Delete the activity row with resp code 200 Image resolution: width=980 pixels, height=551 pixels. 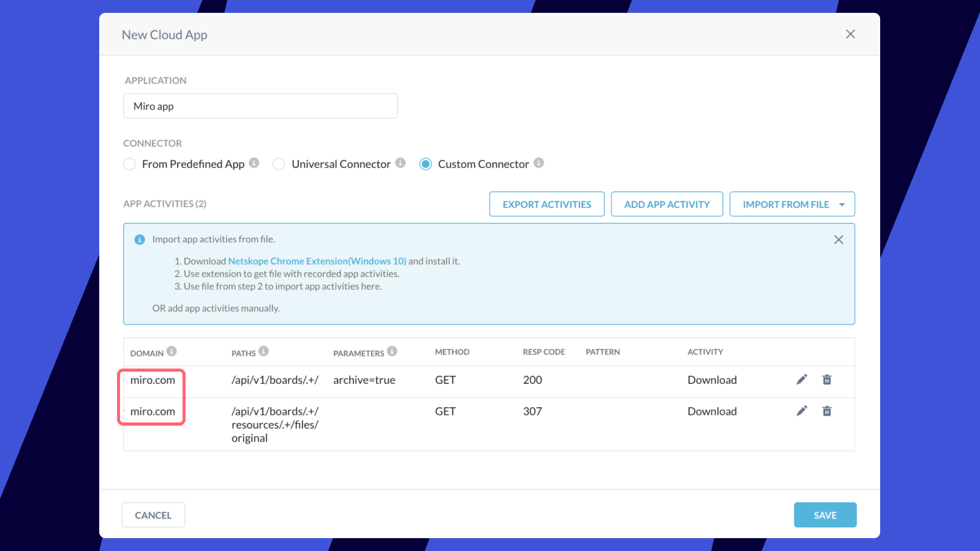point(827,380)
